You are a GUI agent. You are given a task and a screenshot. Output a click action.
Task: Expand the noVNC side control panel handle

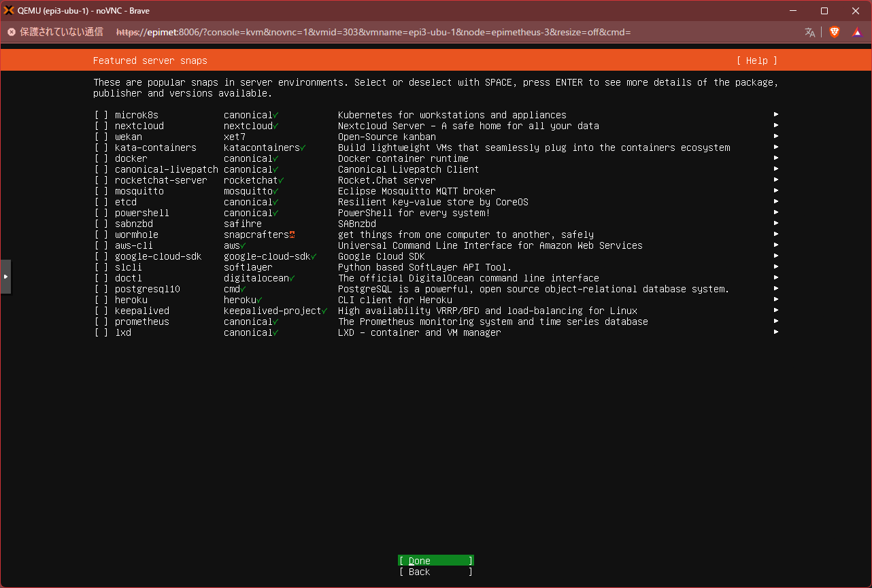point(5,277)
